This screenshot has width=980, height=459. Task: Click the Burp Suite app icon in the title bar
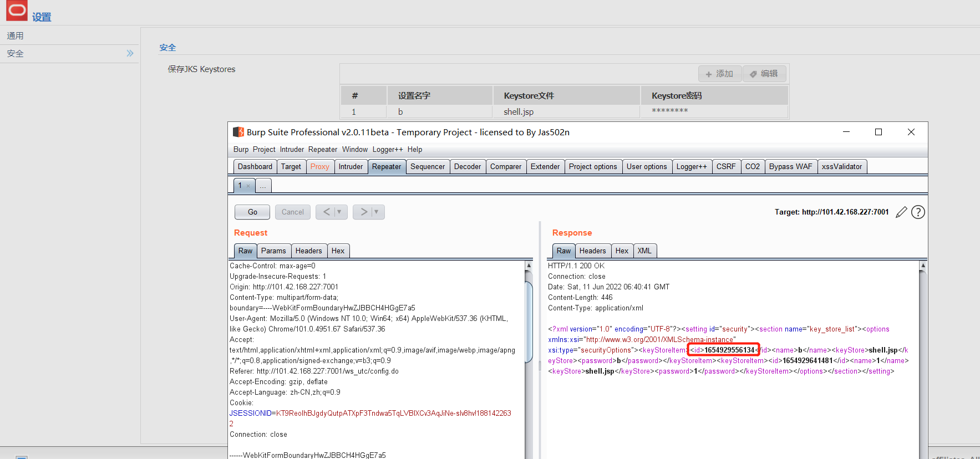pyautogui.click(x=238, y=132)
